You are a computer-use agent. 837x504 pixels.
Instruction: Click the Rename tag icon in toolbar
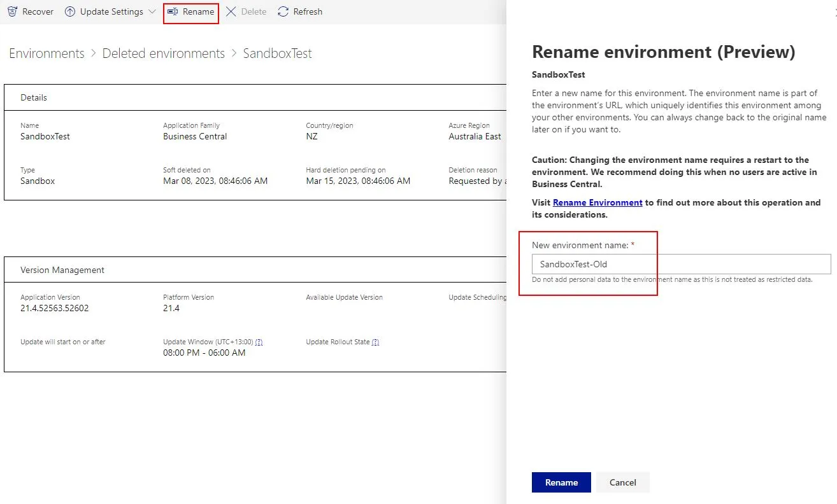point(173,11)
